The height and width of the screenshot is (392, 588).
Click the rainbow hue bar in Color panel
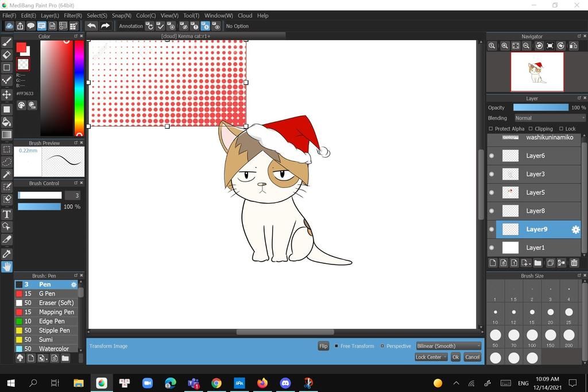coord(79,88)
